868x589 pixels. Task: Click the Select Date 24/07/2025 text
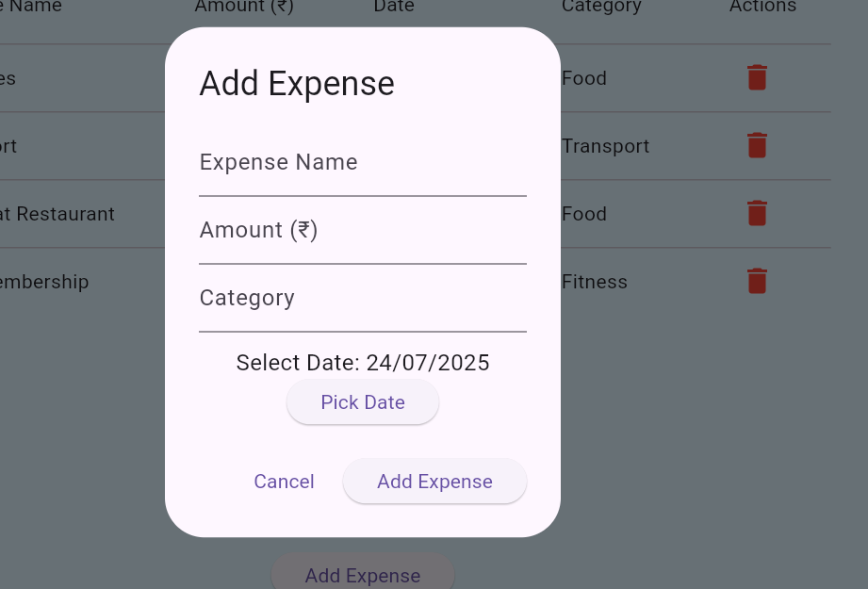[x=363, y=363]
